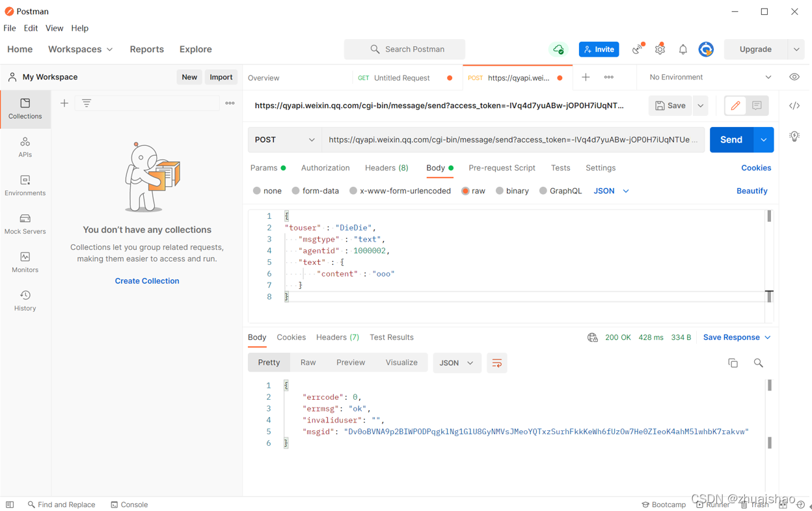The image size is (812, 511).
Task: Open the code snippet panel icon
Action: tap(794, 105)
